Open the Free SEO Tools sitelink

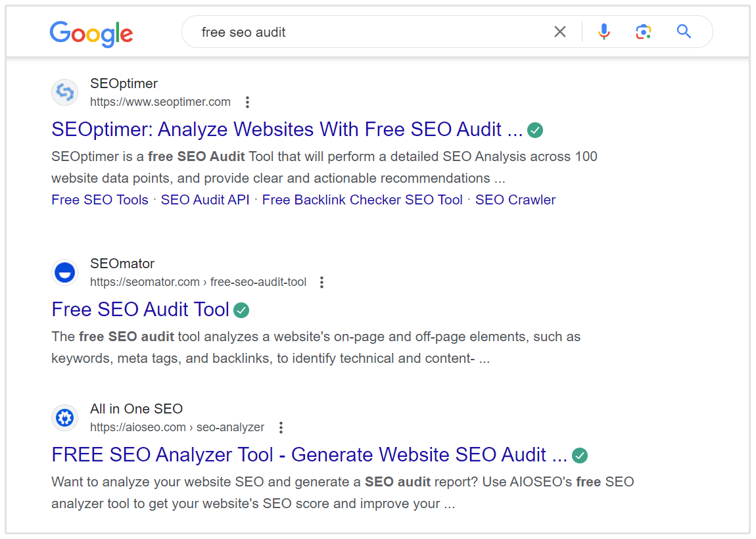pos(99,199)
